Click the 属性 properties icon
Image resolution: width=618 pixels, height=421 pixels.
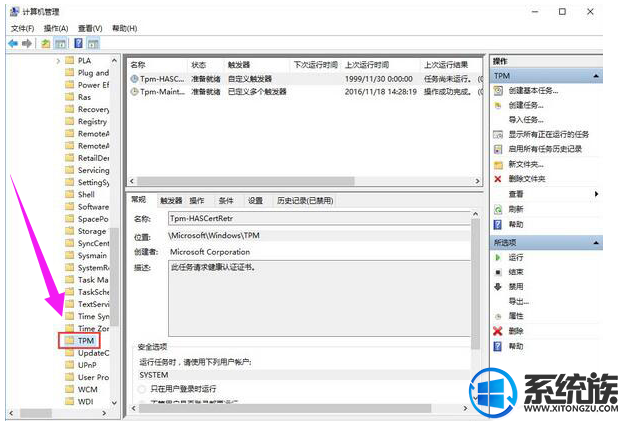pyautogui.click(x=498, y=316)
